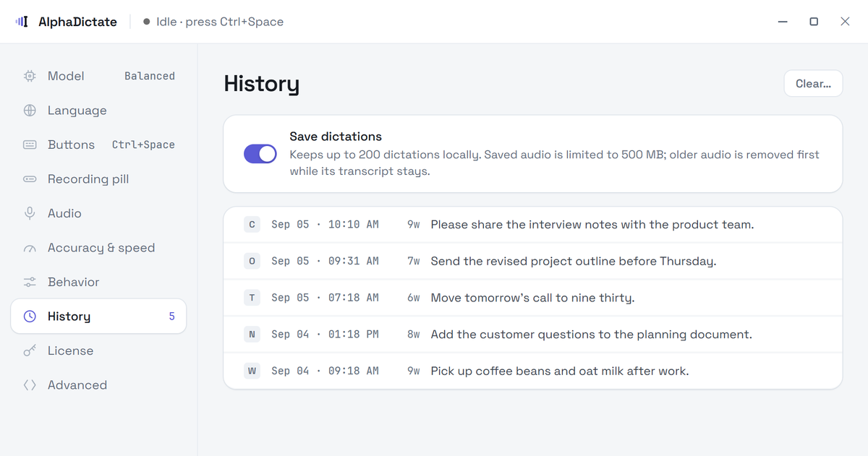Viewport: 868px width, 456px height.
Task: Open the License tab label
Action: pos(70,350)
